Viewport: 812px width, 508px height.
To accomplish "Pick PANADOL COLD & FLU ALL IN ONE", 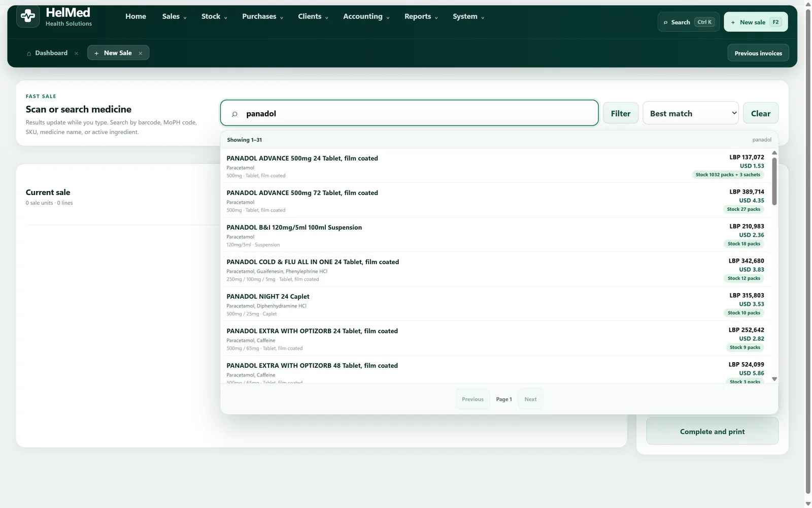I will [495, 269].
